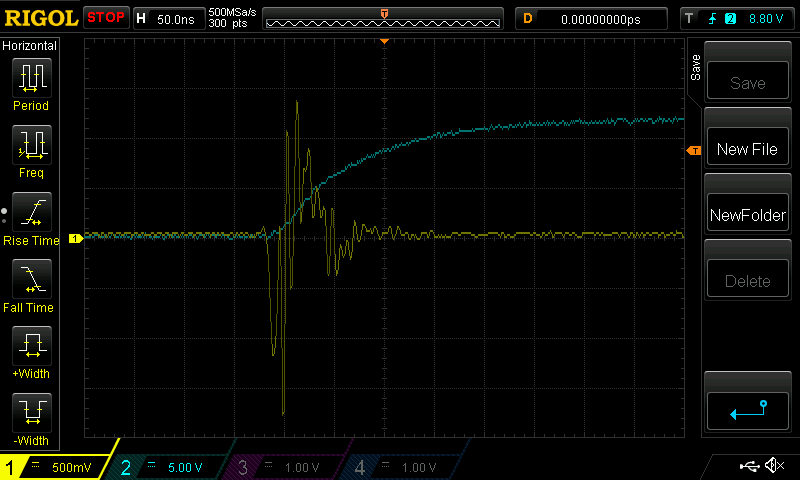Open the Save side tab
Viewport: 800px width, 480px height.
click(x=695, y=68)
